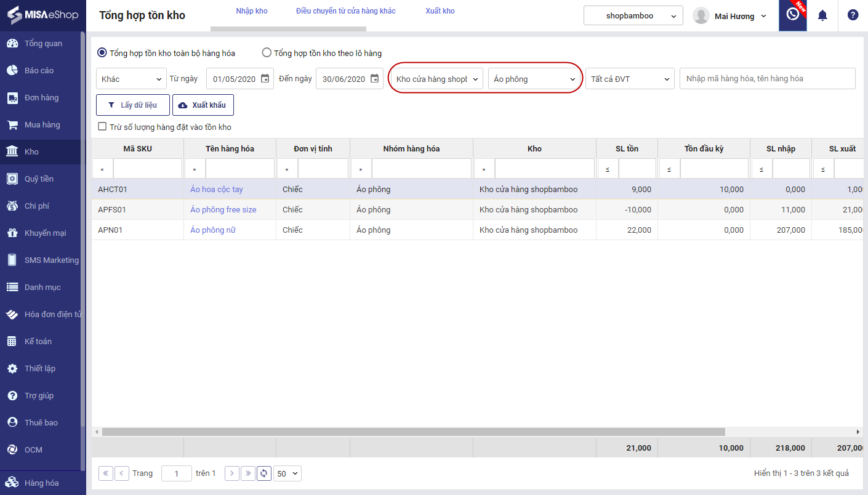
Task: Focus the product code or name search field
Action: click(x=767, y=79)
